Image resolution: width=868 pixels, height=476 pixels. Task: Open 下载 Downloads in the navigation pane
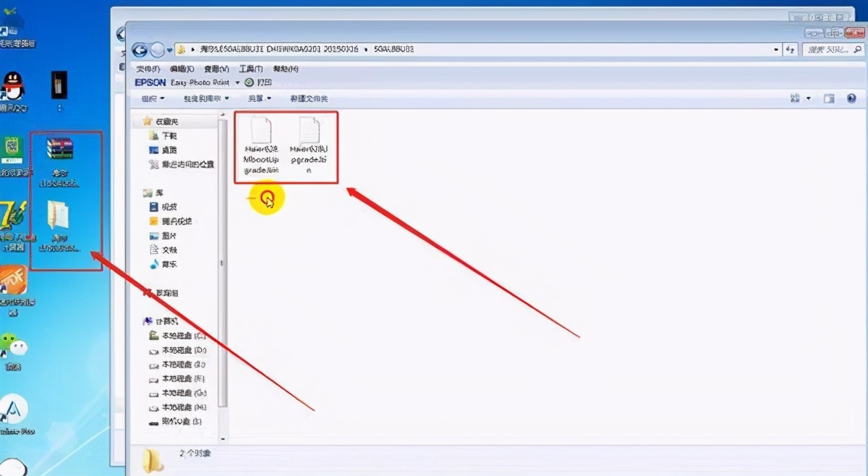pos(163,136)
